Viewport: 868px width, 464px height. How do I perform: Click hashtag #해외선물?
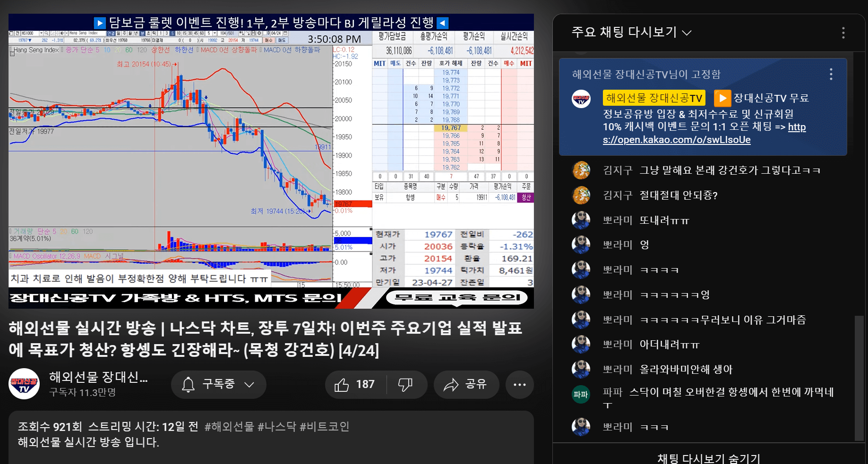point(229,427)
